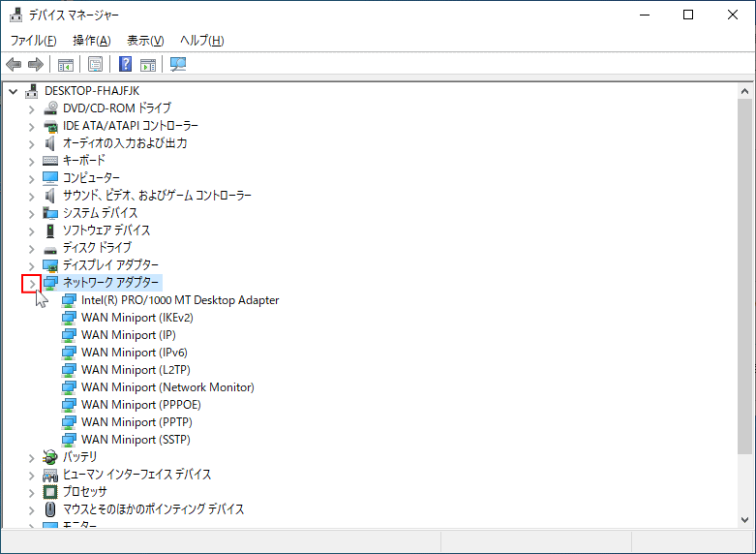Image resolution: width=756 pixels, height=554 pixels.
Task: Expand the キーボード node
Action: [32, 162]
